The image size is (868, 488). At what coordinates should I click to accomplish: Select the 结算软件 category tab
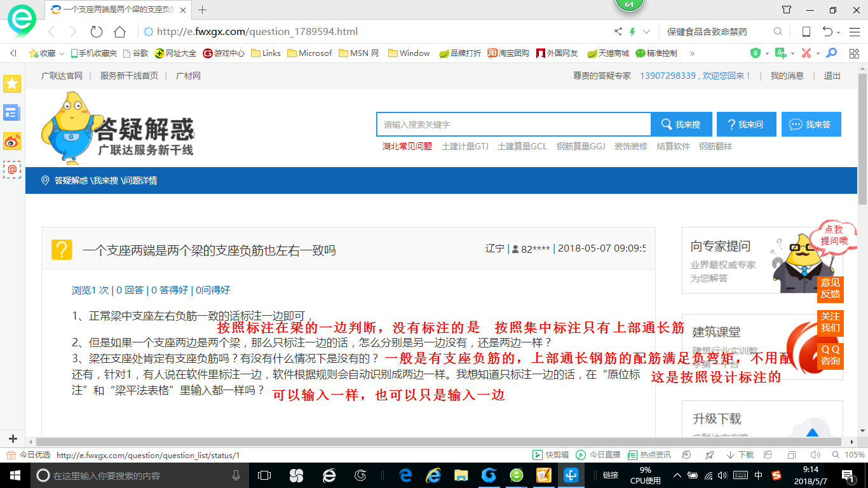point(674,146)
